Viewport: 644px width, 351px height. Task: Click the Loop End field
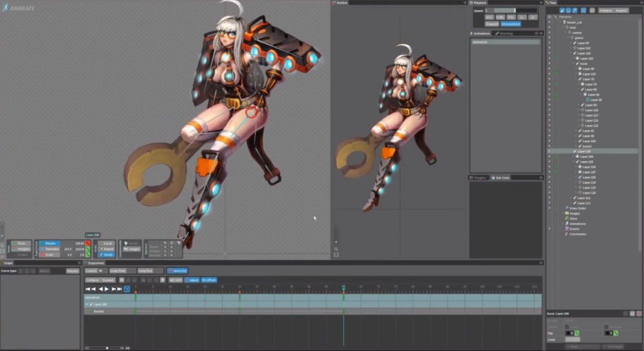(151, 271)
